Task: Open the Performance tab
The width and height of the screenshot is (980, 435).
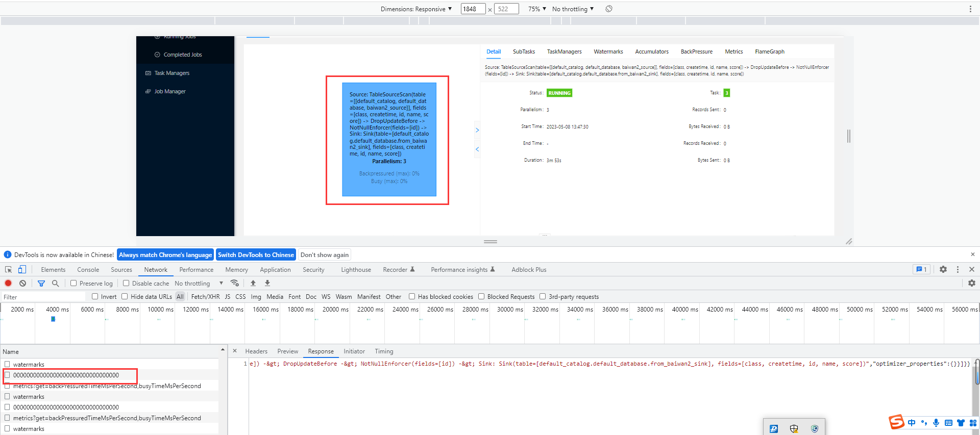Action: tap(197, 270)
